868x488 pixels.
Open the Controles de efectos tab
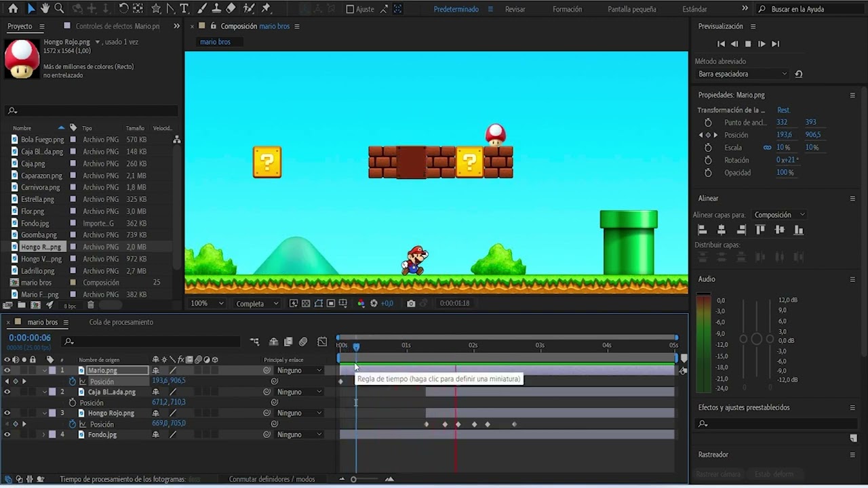tap(117, 26)
